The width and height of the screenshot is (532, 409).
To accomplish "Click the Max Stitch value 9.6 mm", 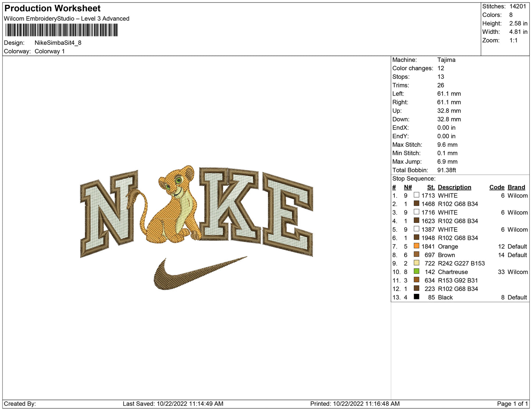I will pyautogui.click(x=447, y=145).
